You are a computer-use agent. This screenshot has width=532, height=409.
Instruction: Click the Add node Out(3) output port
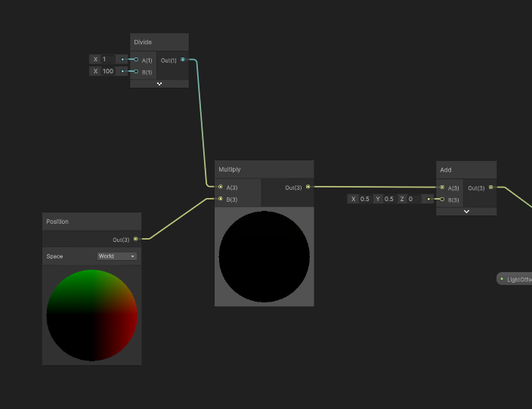(491, 187)
